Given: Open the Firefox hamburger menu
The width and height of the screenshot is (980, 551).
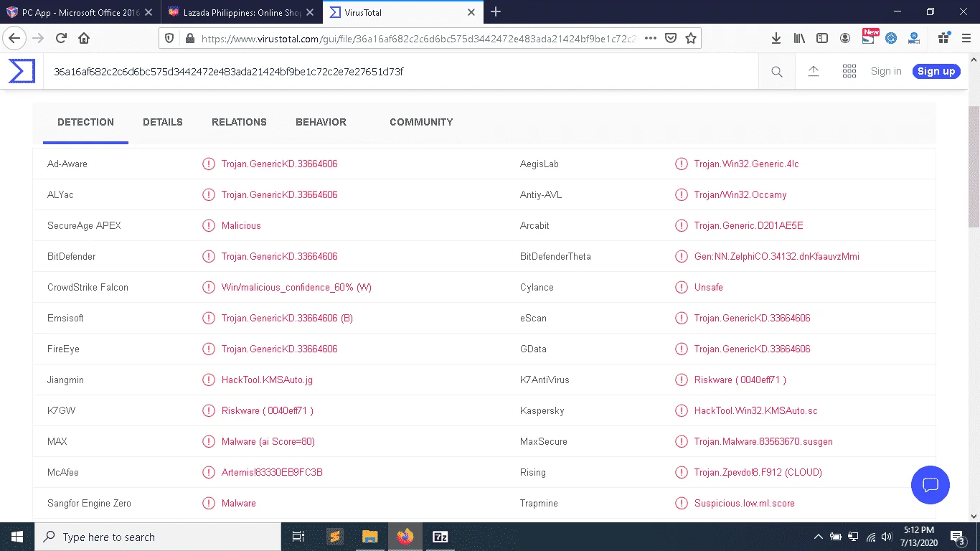Looking at the screenshot, I should tap(966, 38).
